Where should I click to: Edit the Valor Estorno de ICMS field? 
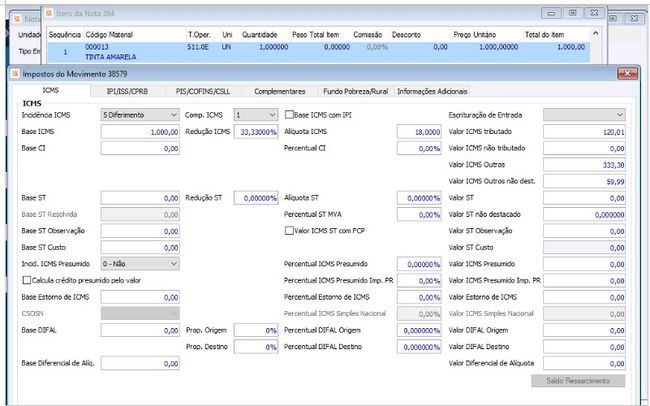tap(584, 297)
